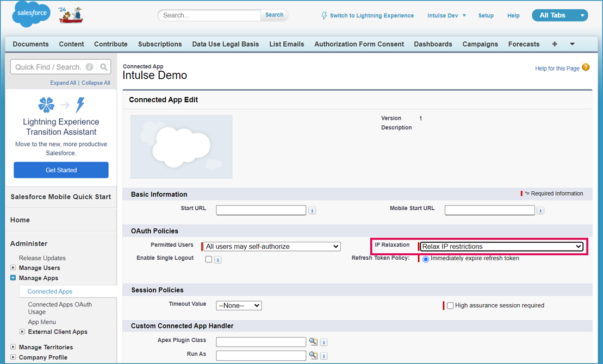Open the Permitted Users dropdown
Viewport: 603px width, 364px height.
[x=272, y=247]
